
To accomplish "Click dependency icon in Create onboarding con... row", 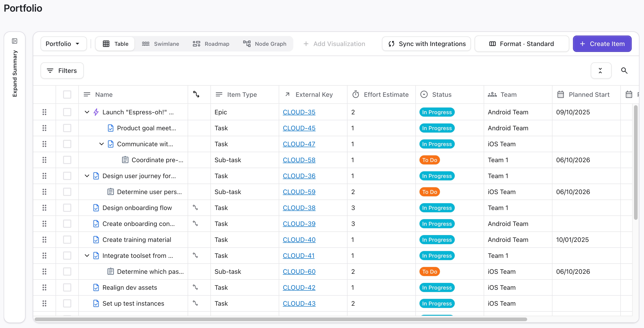I will tap(195, 223).
